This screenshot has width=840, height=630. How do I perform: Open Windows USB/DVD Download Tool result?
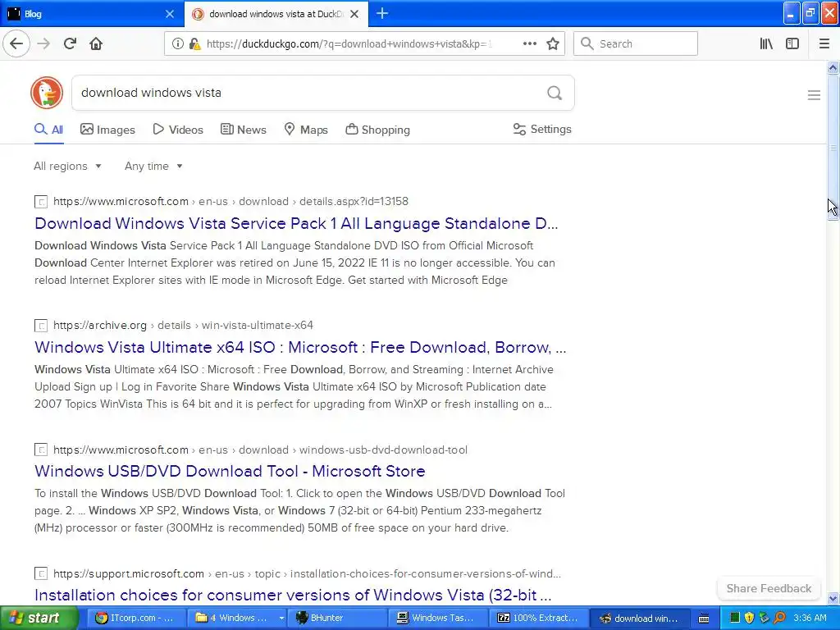tap(230, 471)
